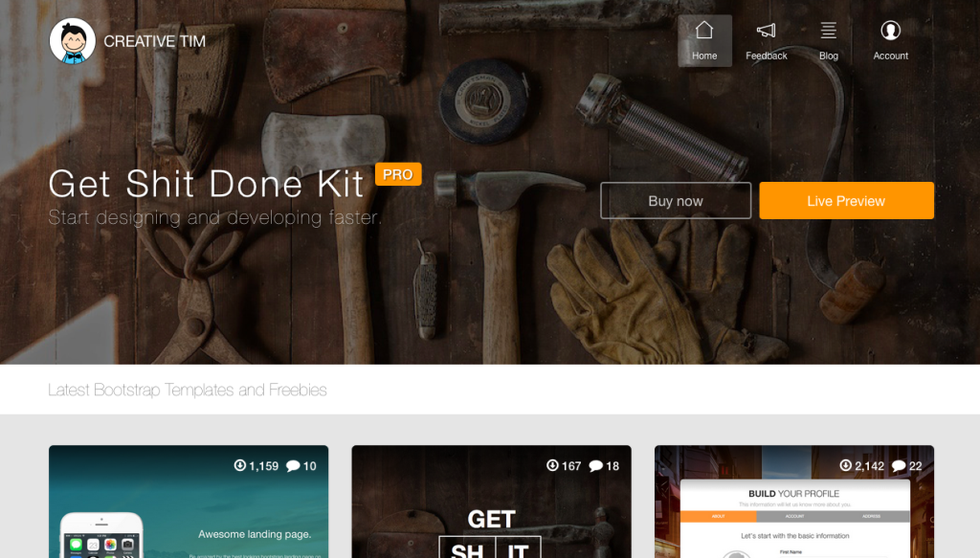Image resolution: width=980 pixels, height=558 pixels.
Task: Open the Account user icon
Action: pyautogui.click(x=890, y=31)
